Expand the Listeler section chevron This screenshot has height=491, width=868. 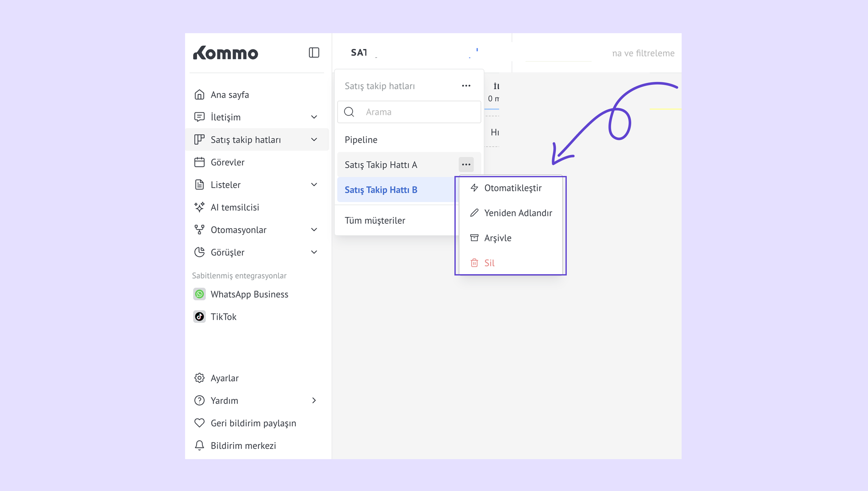(x=314, y=185)
